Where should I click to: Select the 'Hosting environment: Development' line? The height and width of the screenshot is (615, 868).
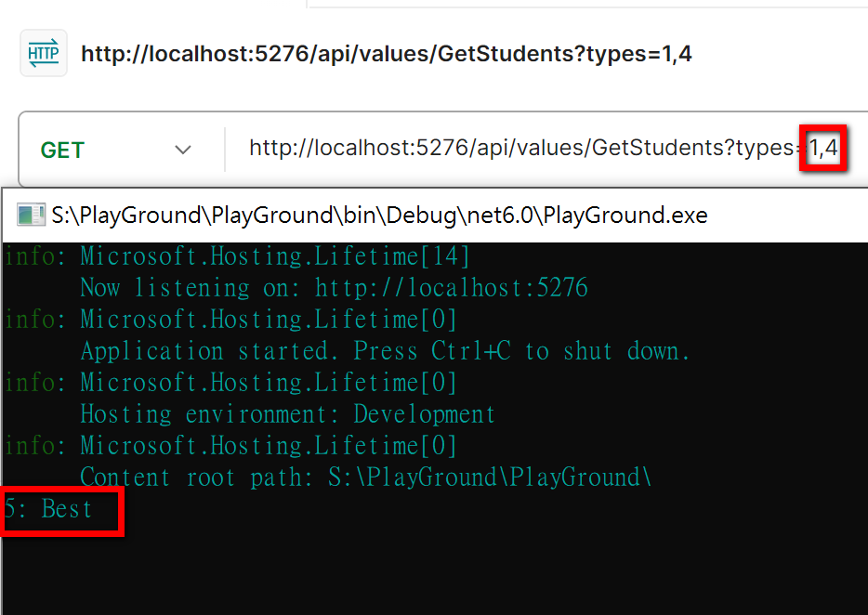pyautogui.click(x=287, y=414)
